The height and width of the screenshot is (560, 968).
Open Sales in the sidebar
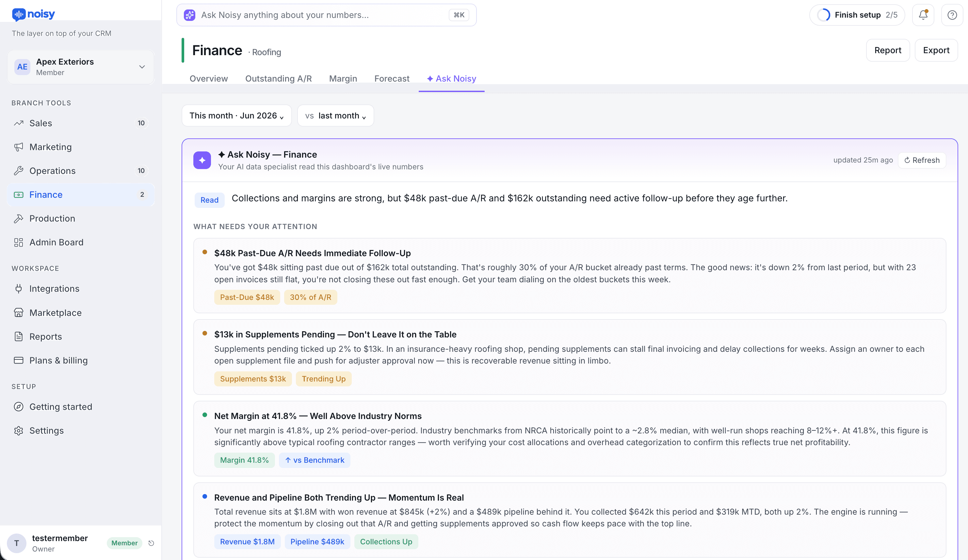click(x=81, y=123)
